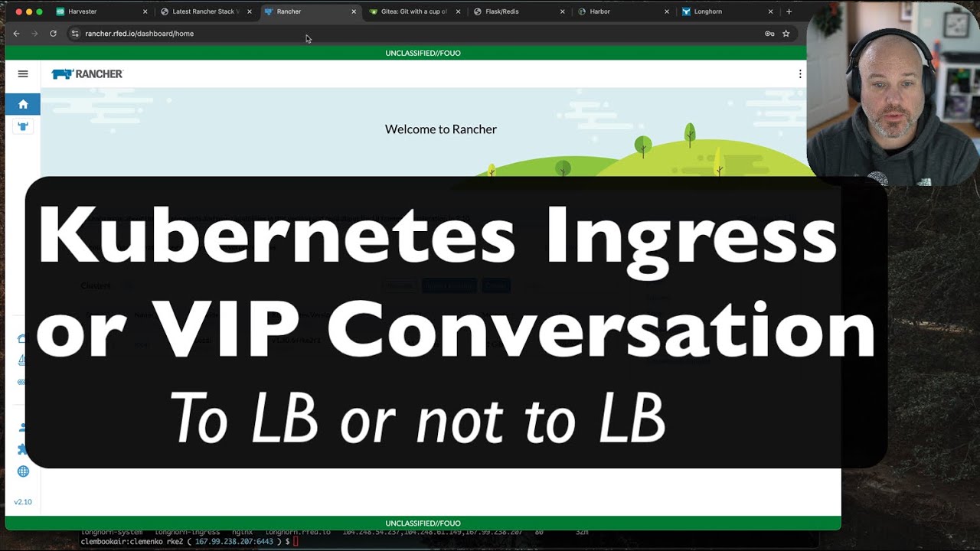980x551 pixels.
Task: Click the browser back arrow
Action: point(16,34)
